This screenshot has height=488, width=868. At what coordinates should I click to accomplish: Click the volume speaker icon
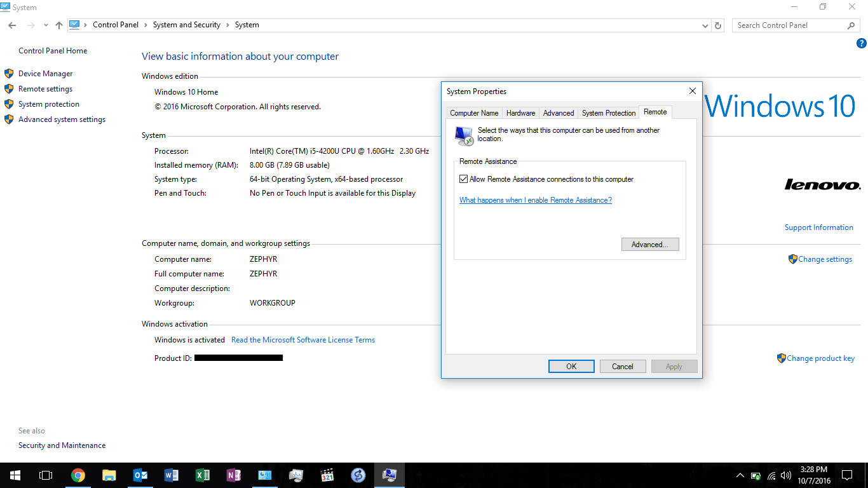tap(787, 475)
